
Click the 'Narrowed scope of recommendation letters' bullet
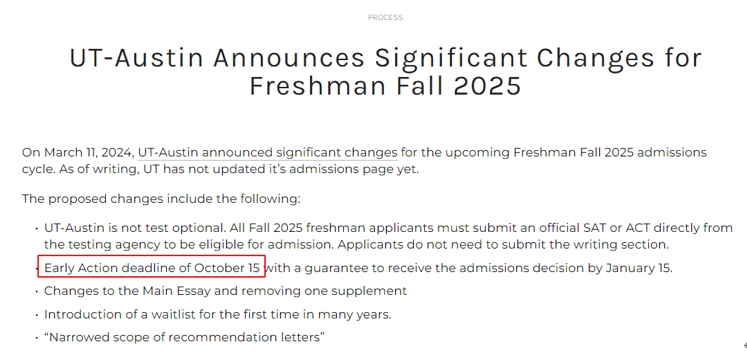184,338
